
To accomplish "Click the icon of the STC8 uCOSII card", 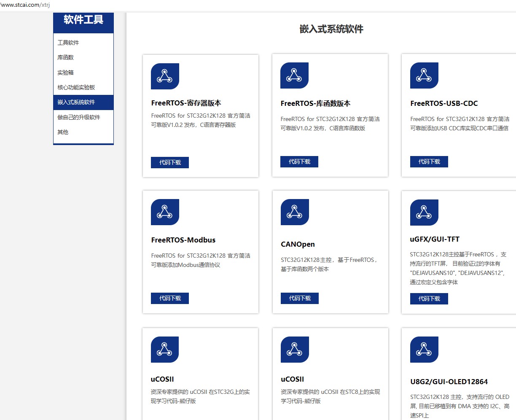I will point(295,350).
